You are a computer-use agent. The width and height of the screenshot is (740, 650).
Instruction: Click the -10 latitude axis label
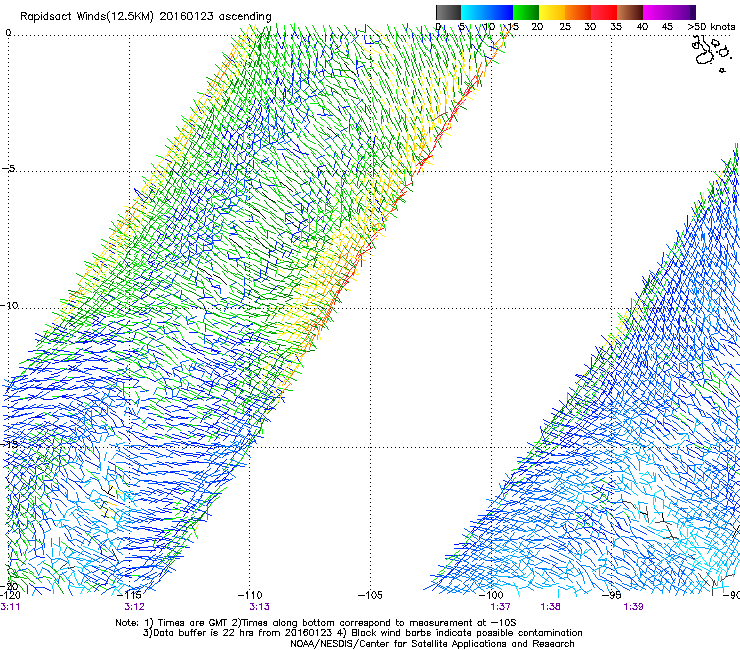pyautogui.click(x=9, y=305)
